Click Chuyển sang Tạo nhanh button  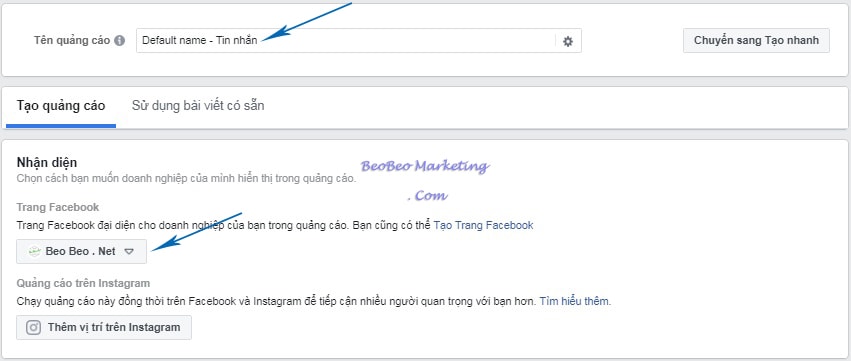pos(756,41)
